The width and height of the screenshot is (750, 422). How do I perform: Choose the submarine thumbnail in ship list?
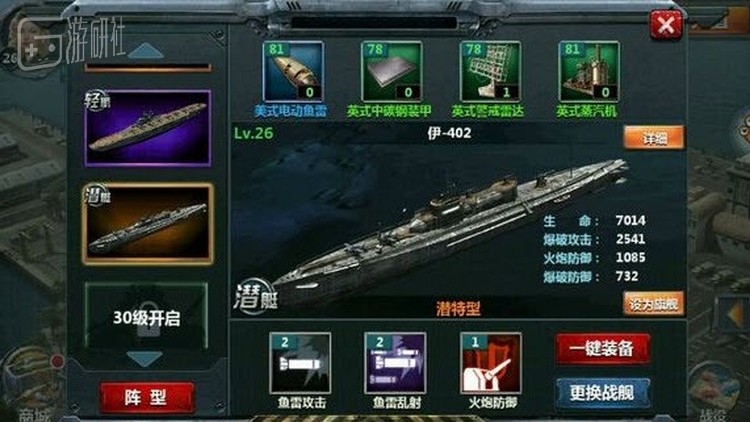pyautogui.click(x=148, y=224)
